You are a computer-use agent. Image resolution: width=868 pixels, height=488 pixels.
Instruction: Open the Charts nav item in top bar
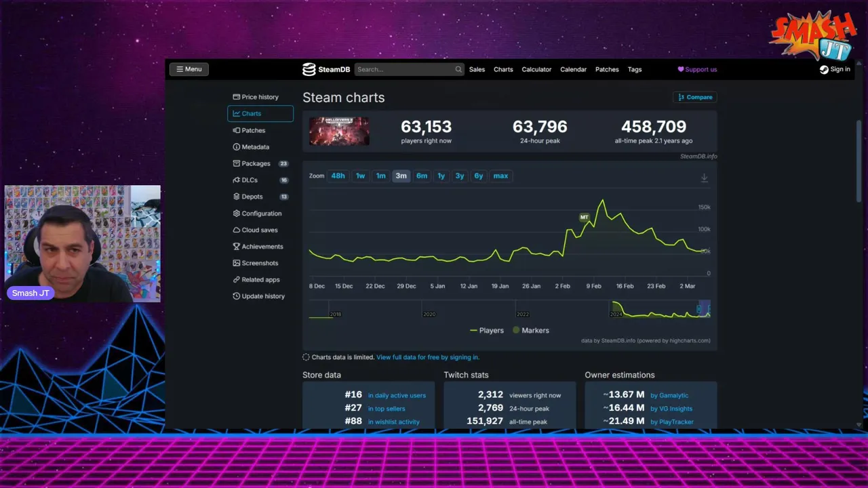click(503, 69)
